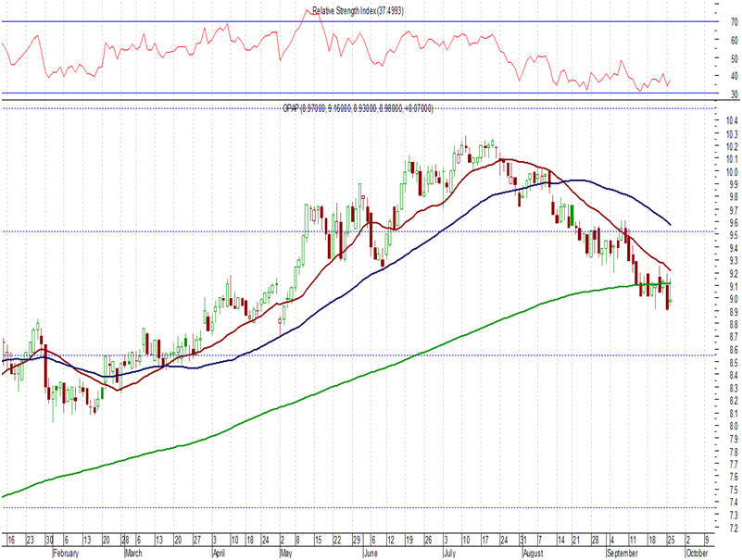Click the date label 23 on time axis
Screen dimensions: 742x560
[31, 541]
